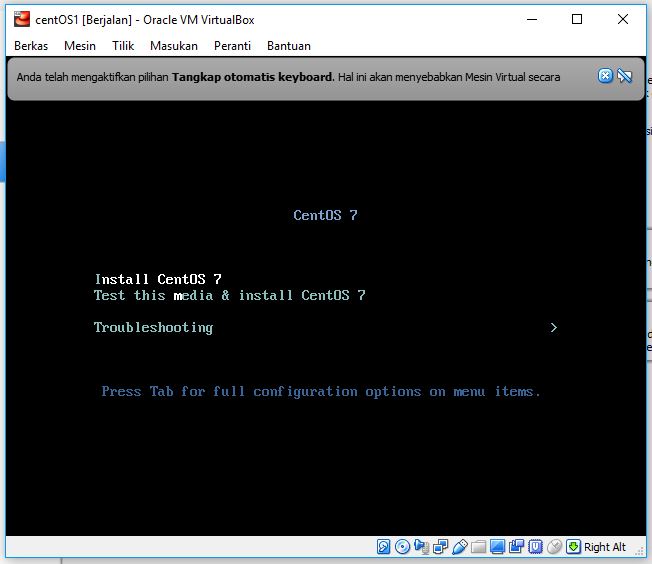The height and width of the screenshot is (564, 652).
Task: Open the hard disk activity indicator
Action: [383, 547]
